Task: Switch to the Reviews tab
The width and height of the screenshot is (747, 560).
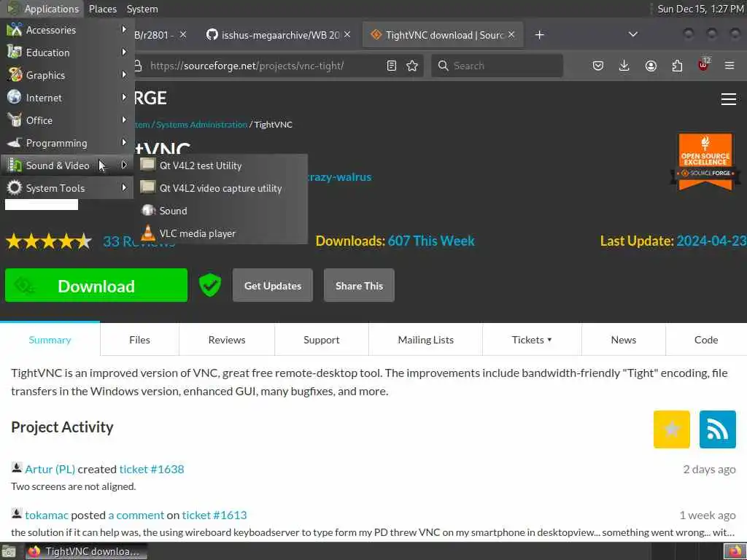Action: pos(227,340)
